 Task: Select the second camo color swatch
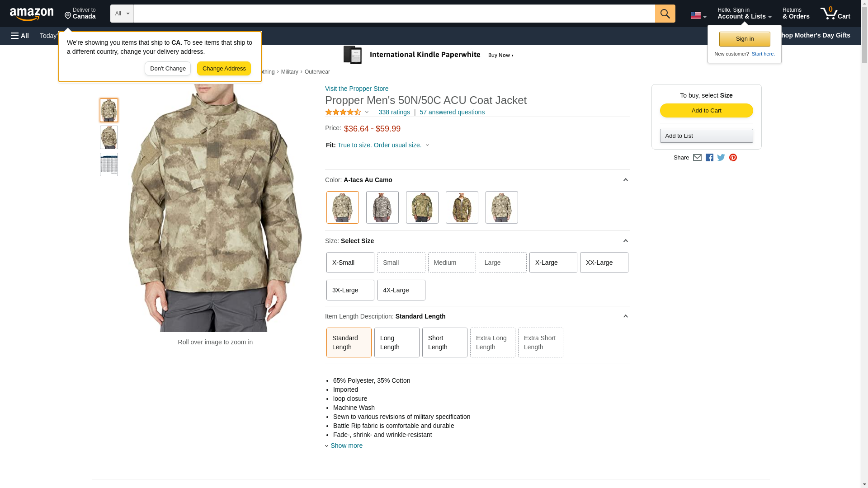pos(382,207)
